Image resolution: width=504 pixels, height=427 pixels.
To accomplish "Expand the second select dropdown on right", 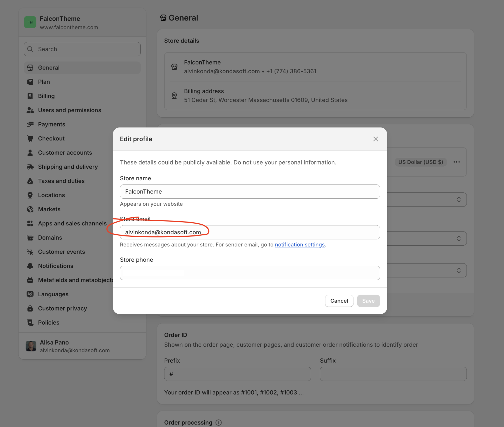I will [458, 238].
